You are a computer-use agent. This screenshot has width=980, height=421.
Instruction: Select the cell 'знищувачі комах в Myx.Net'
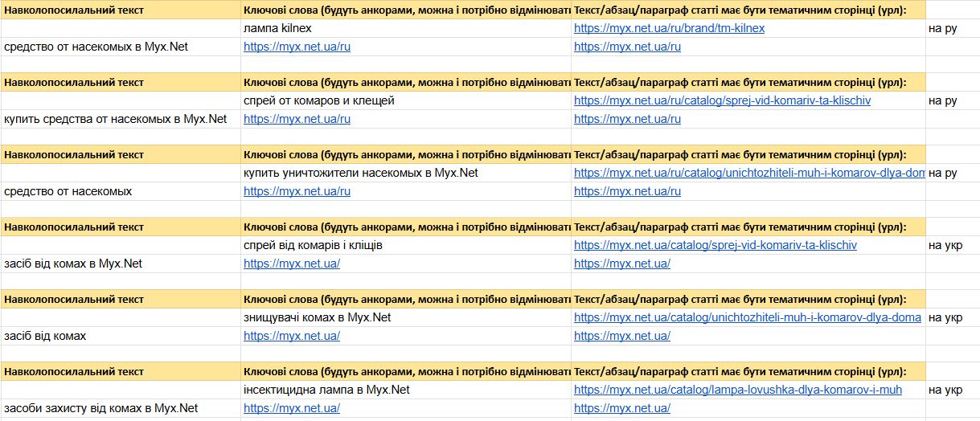click(x=406, y=317)
